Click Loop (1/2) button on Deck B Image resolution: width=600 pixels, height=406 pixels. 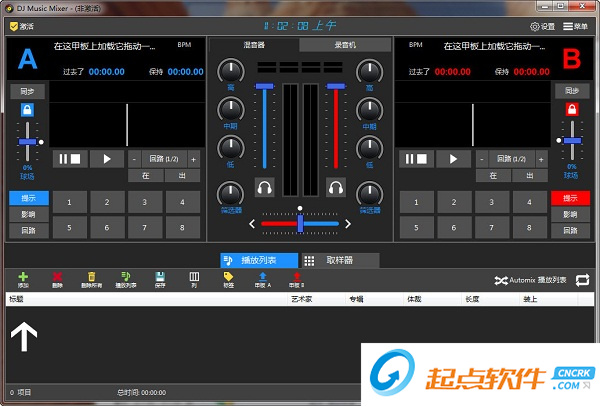click(511, 159)
